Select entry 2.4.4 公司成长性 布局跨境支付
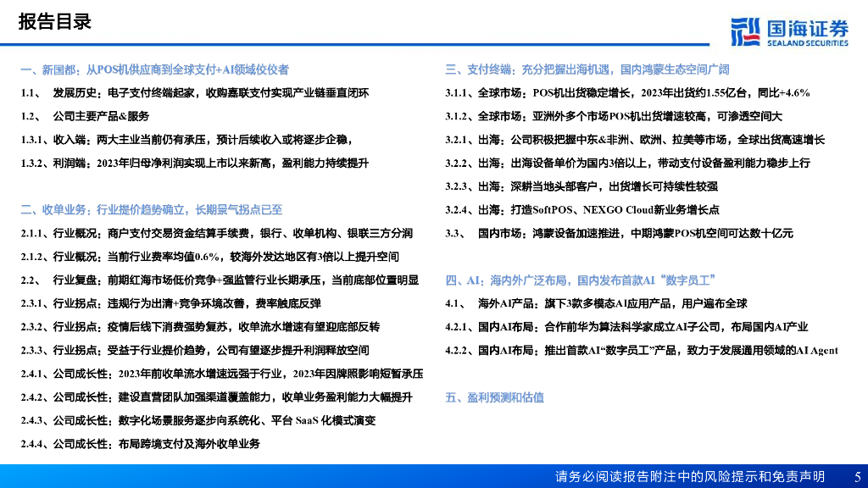The width and height of the screenshot is (868, 488). [x=141, y=444]
